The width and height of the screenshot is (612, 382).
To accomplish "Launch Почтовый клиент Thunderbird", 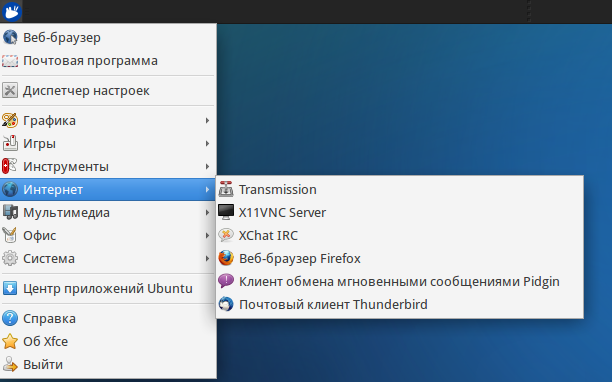I will (x=400, y=304).
